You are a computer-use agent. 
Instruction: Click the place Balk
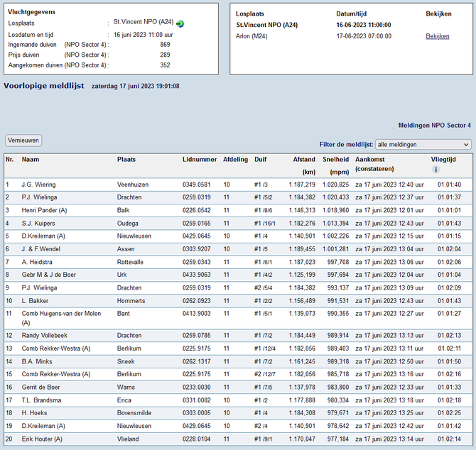(123, 210)
